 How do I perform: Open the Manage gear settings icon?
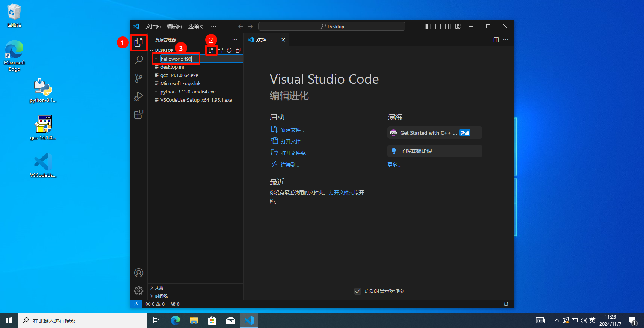coord(139,291)
